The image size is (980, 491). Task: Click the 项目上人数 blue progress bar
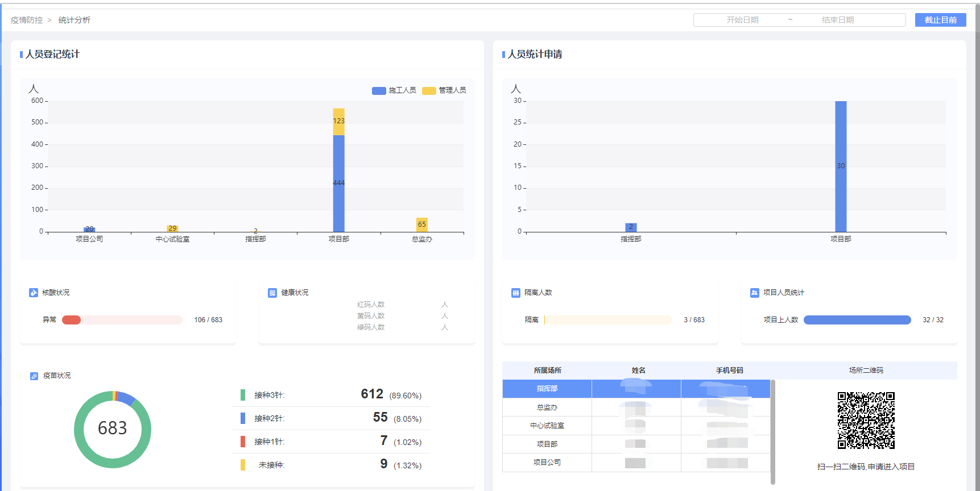tap(857, 320)
